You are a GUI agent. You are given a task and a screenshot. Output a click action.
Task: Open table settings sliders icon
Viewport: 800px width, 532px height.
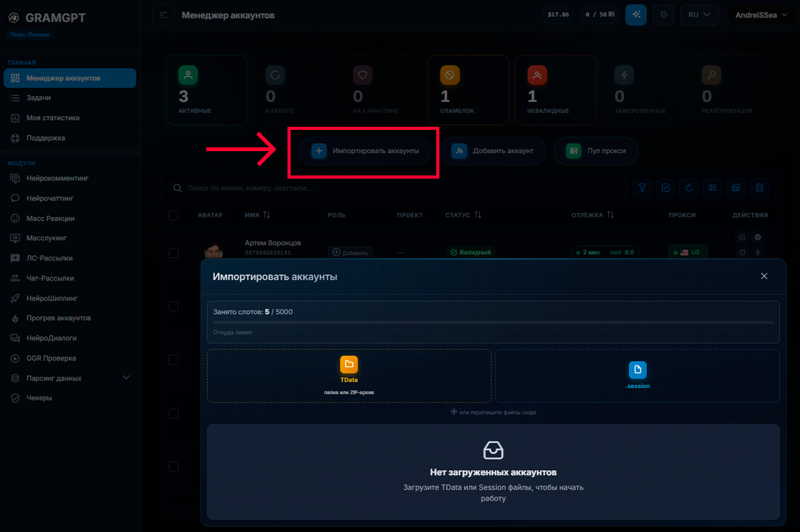click(x=712, y=187)
